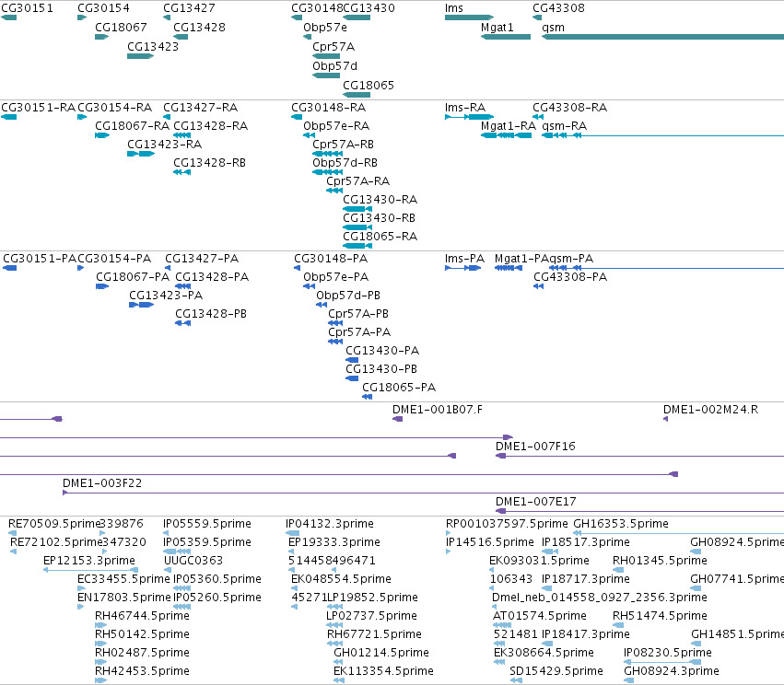The image size is (784, 685).
Task: Click the Obp57e gene label
Action: [325, 27]
